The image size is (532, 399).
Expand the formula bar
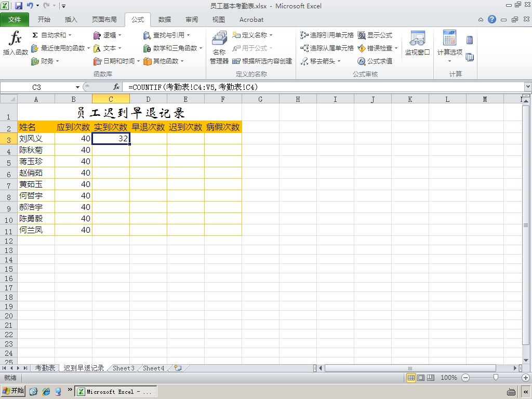528,87
